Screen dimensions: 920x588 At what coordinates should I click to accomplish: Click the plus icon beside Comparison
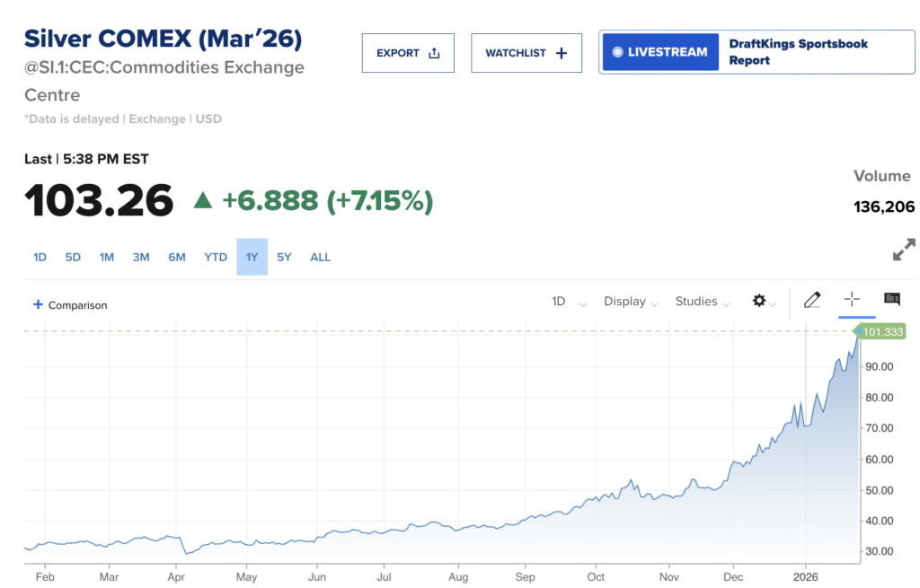point(38,304)
